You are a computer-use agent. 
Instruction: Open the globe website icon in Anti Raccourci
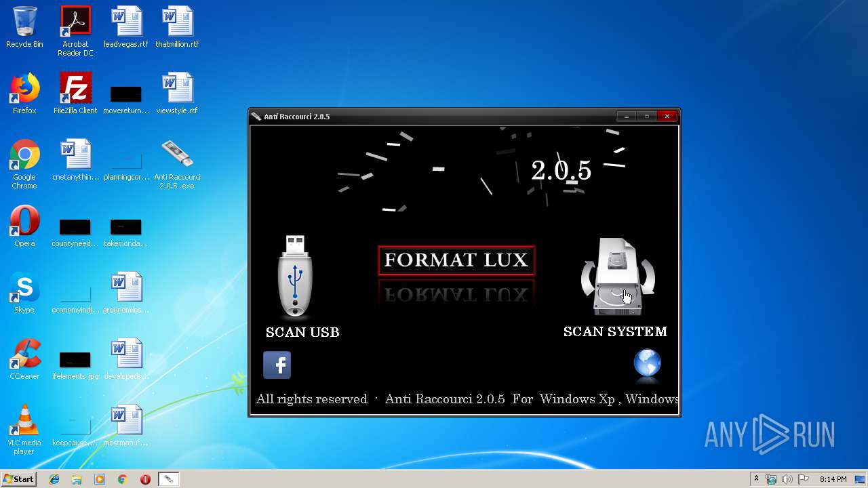tap(647, 363)
